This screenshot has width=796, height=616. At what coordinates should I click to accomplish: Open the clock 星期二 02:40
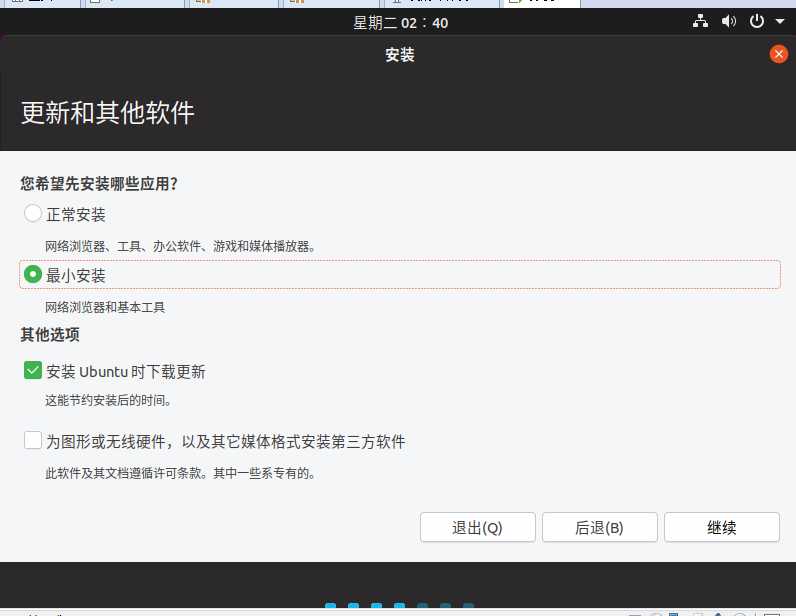point(401,23)
